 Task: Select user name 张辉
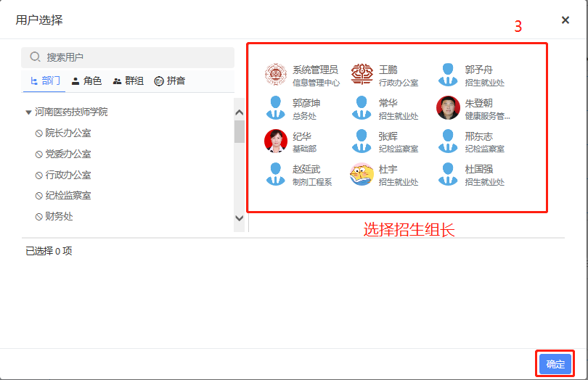click(388, 136)
